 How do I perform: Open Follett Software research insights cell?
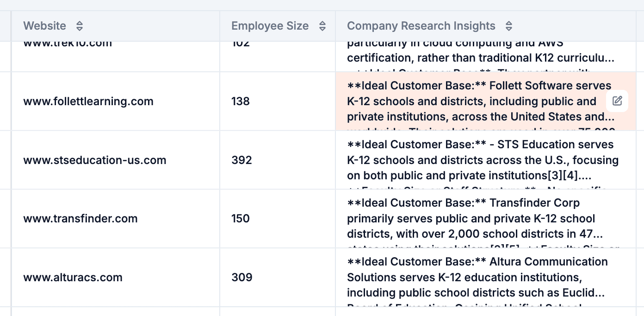(x=486, y=101)
